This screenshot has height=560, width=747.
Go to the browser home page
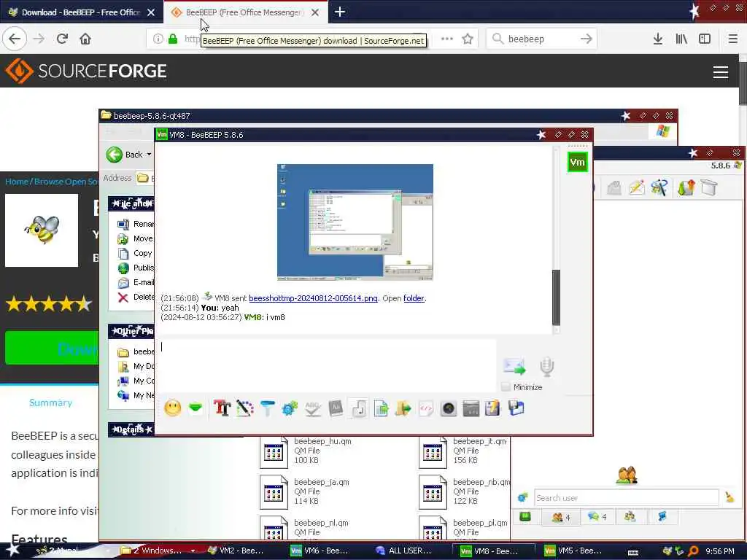[85, 39]
